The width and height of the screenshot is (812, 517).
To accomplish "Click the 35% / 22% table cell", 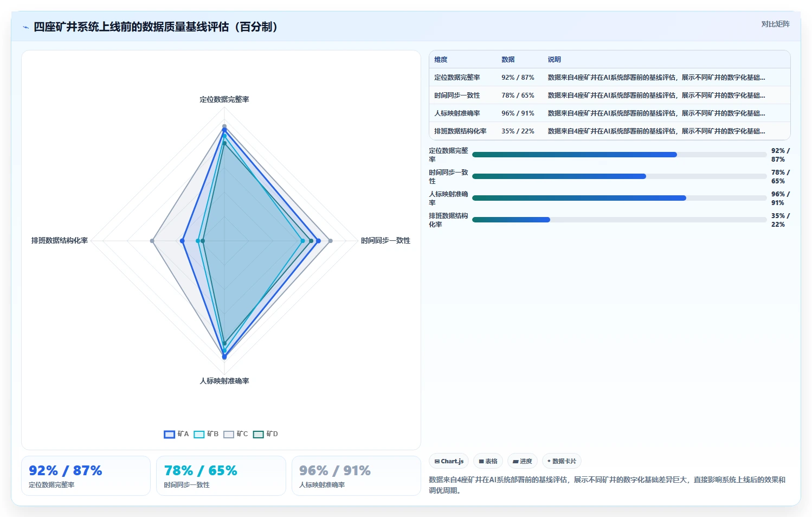I will pos(518,131).
